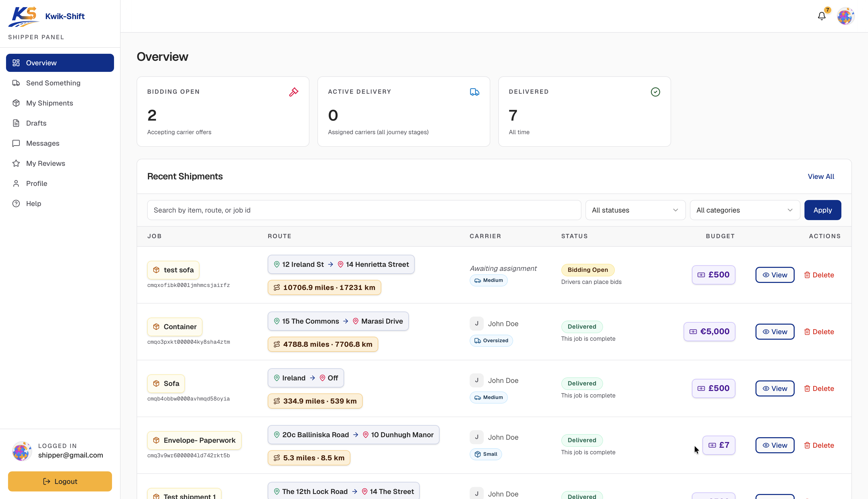Screen dimensions: 868x499
Task: Open the notifications bell
Action: click(822, 16)
